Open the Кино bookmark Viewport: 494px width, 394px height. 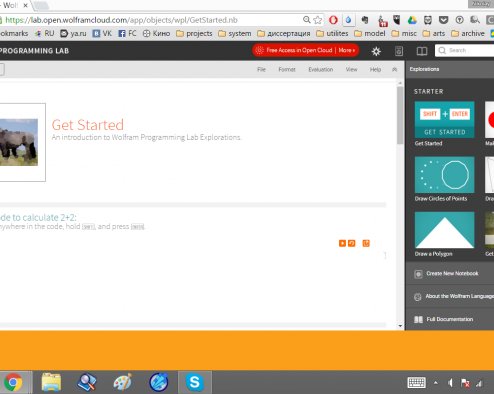pos(156,33)
